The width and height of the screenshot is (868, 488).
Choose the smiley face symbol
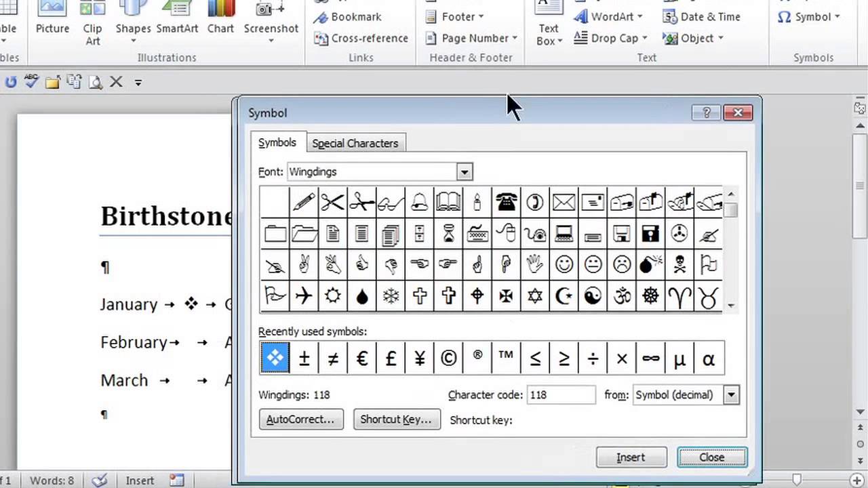pyautogui.click(x=564, y=264)
